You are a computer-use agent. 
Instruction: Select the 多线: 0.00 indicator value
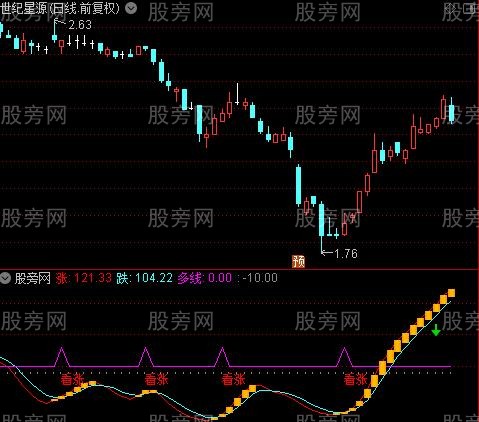pyautogui.click(x=205, y=278)
